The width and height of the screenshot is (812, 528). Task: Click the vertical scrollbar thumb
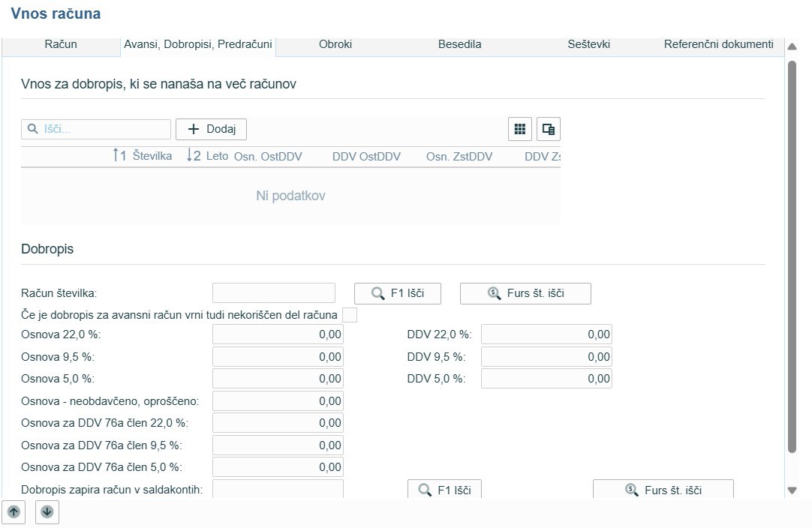pos(792,255)
